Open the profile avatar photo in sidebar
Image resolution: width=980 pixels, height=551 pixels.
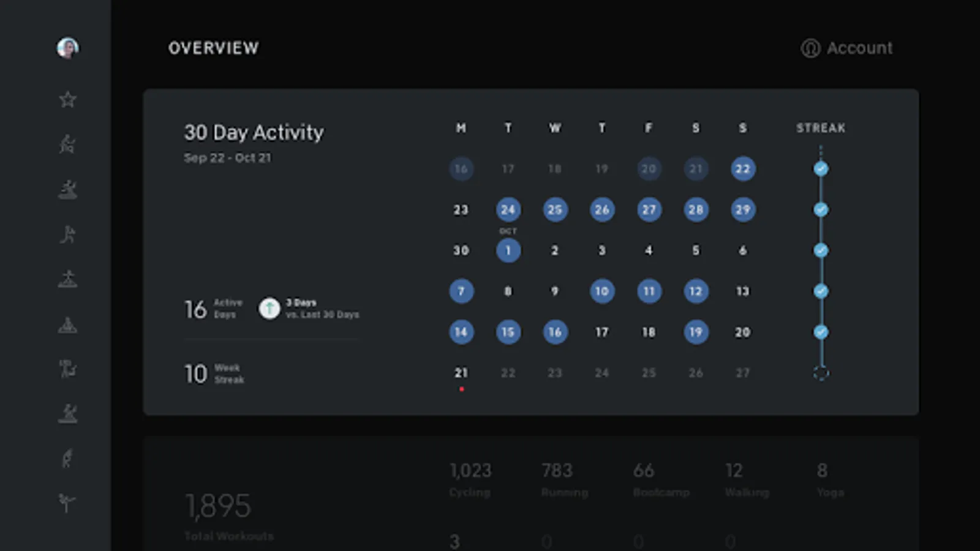pyautogui.click(x=67, y=48)
